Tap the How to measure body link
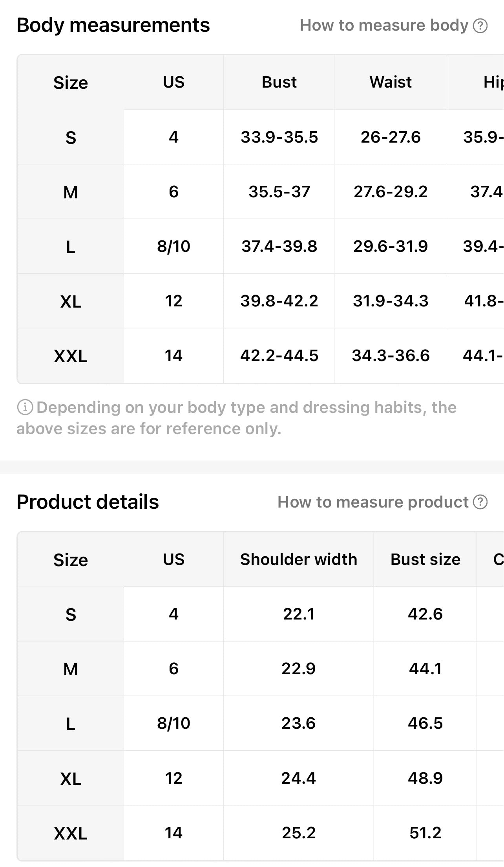This screenshot has height=867, width=504. [384, 26]
